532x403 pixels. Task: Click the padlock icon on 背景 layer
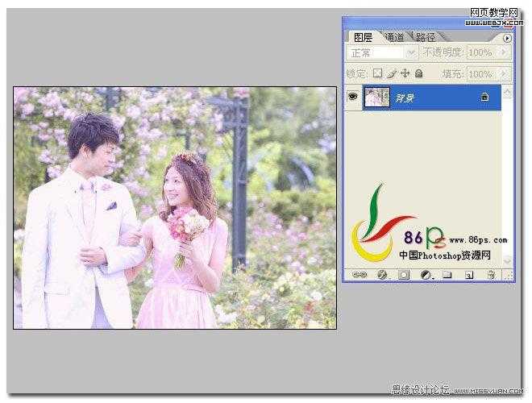(x=484, y=98)
